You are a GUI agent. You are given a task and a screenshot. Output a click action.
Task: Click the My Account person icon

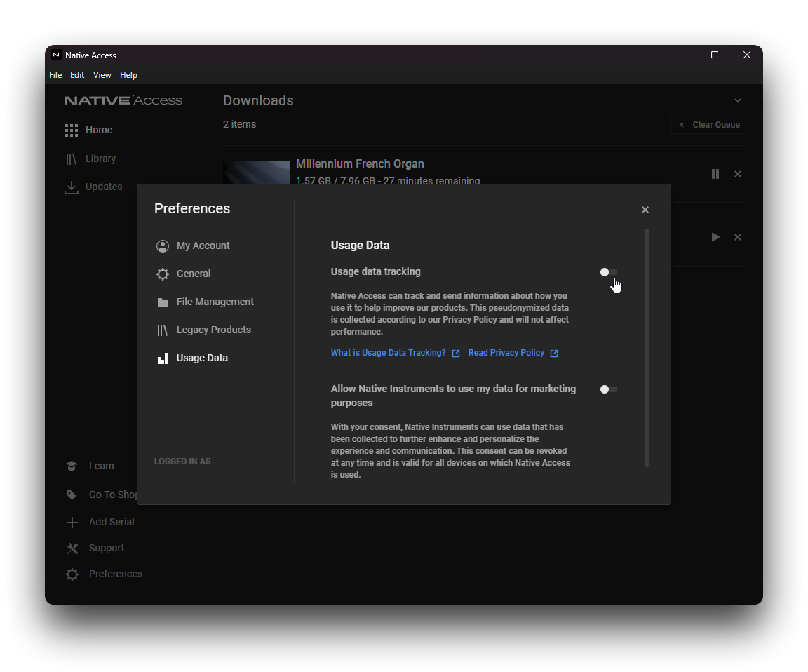(x=163, y=246)
